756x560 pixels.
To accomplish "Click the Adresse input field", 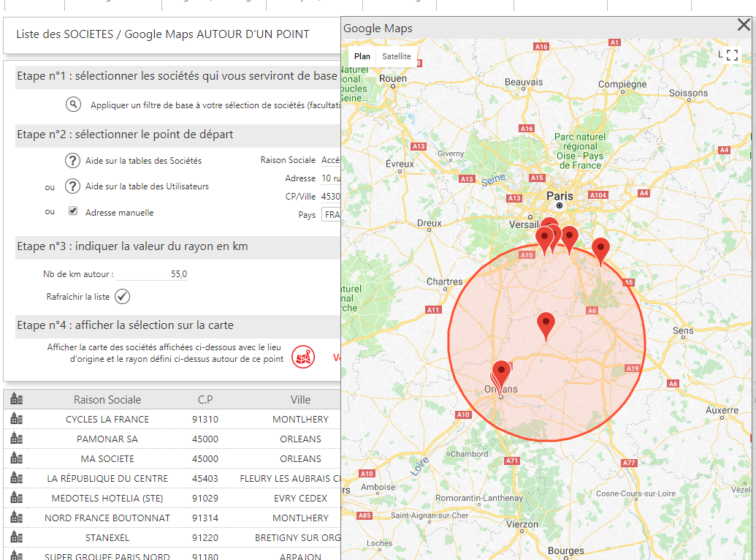I will pyautogui.click(x=331, y=178).
